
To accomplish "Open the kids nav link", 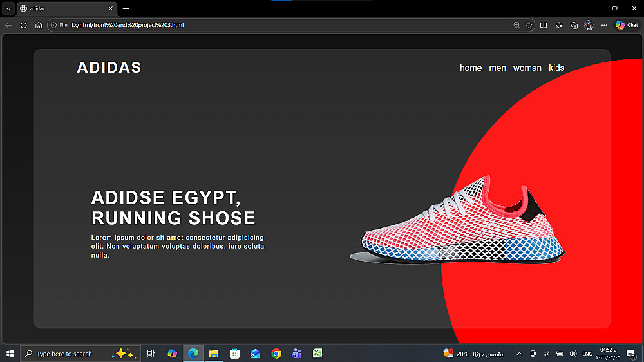I will (556, 68).
